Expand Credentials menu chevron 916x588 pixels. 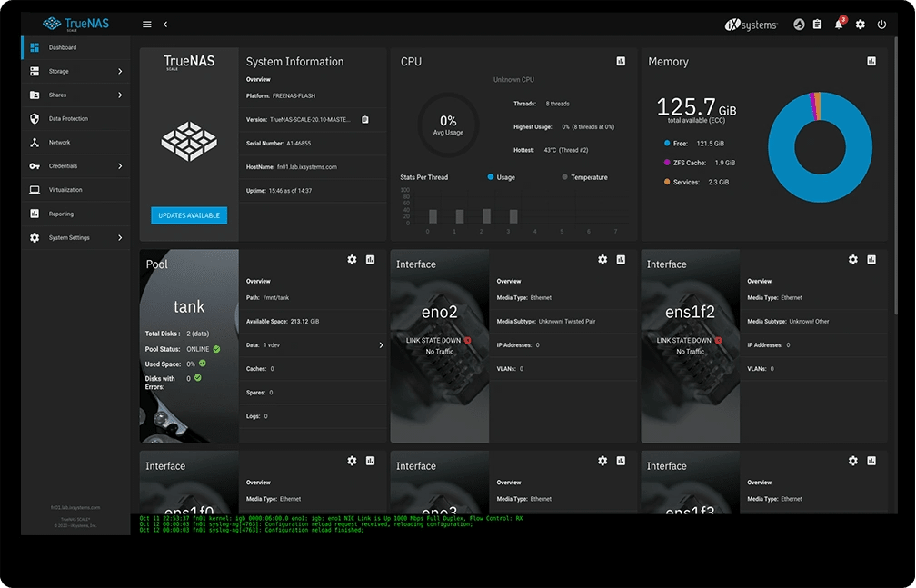pyautogui.click(x=120, y=166)
